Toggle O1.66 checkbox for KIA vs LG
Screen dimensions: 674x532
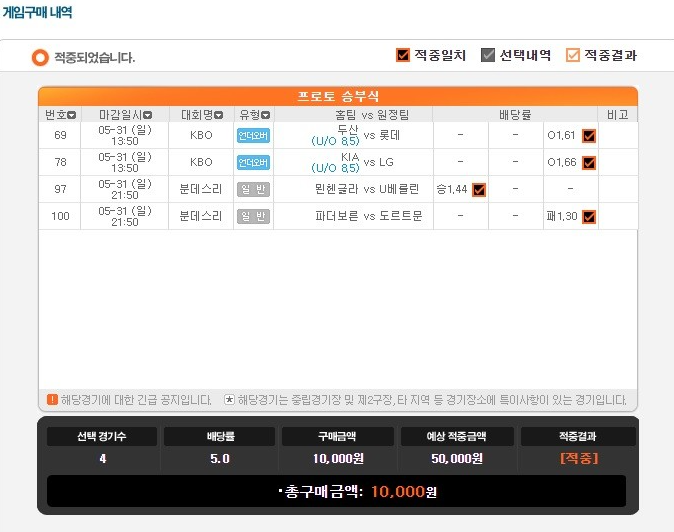pos(589,163)
